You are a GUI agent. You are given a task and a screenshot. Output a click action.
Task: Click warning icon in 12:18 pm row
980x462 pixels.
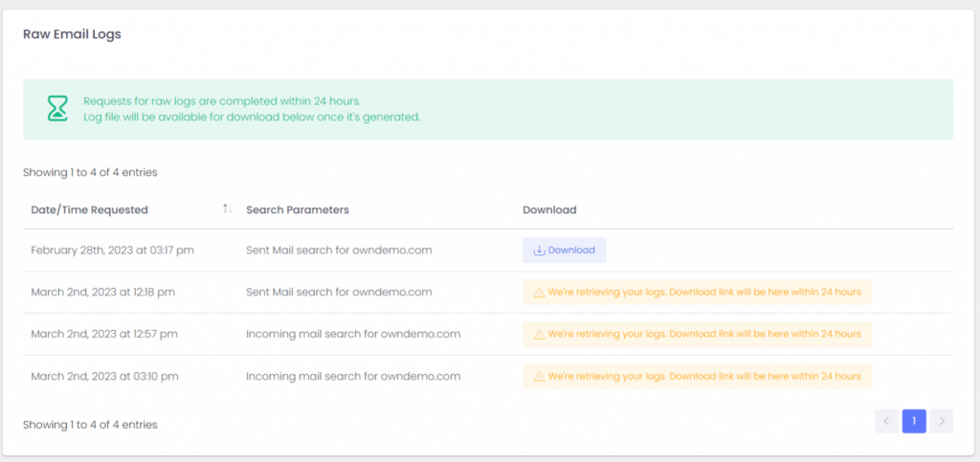(x=539, y=292)
